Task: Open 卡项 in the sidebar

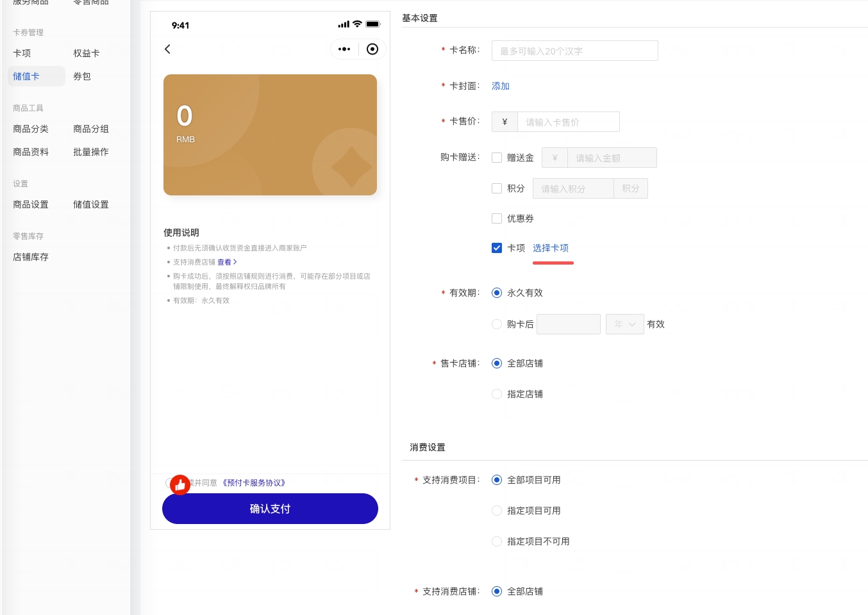Action: 22,53
